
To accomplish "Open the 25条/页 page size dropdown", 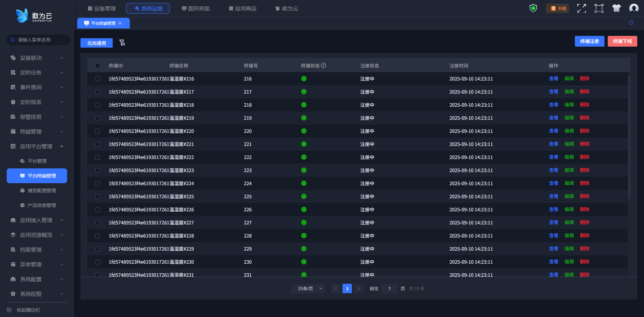I will pos(308,288).
